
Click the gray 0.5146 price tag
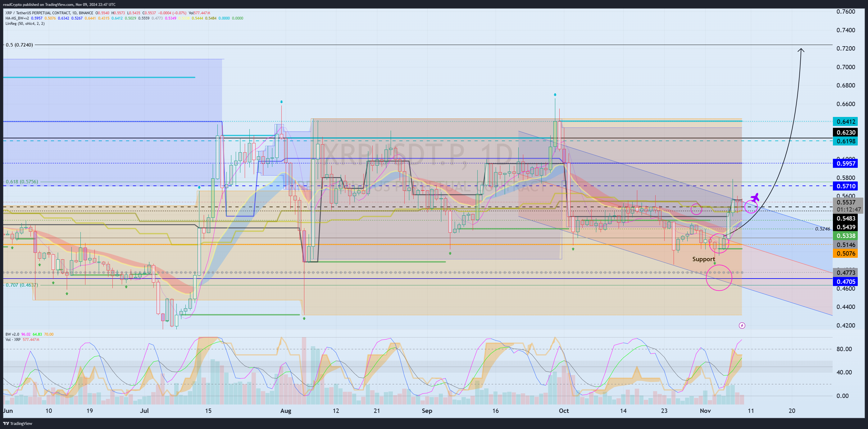click(846, 245)
